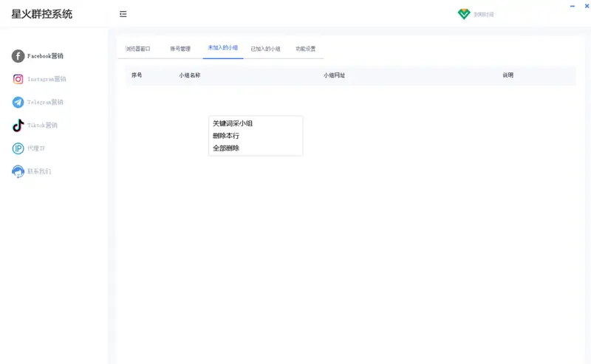Open the 代理IP section
Screen dimensions: 591x364
click(29, 148)
